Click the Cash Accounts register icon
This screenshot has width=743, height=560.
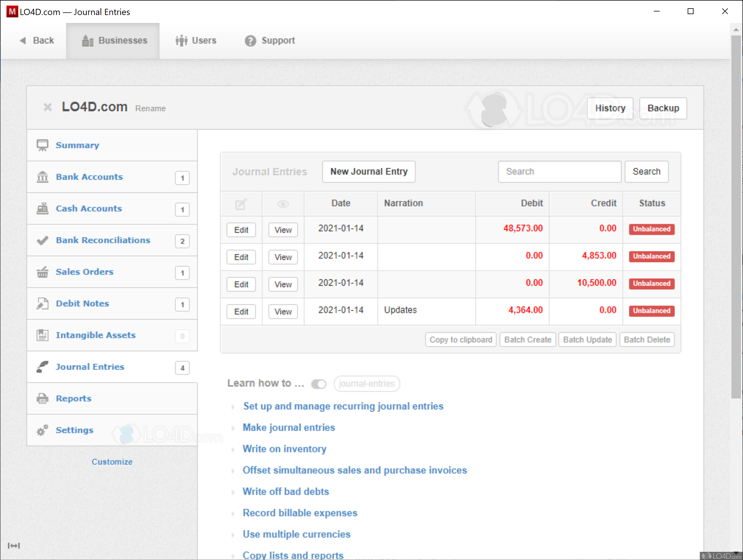pos(42,208)
